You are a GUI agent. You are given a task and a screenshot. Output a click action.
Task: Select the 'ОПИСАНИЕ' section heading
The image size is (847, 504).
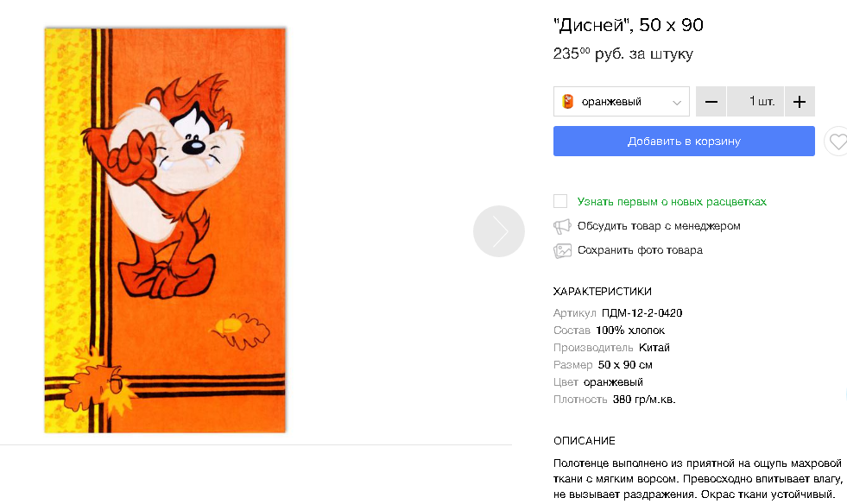coord(584,441)
